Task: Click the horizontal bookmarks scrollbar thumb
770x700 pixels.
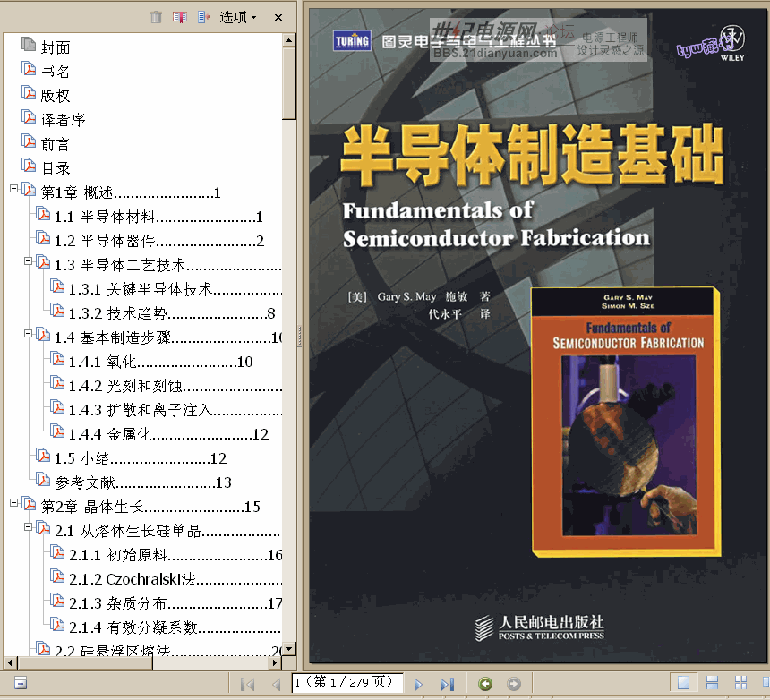Action: [85, 662]
